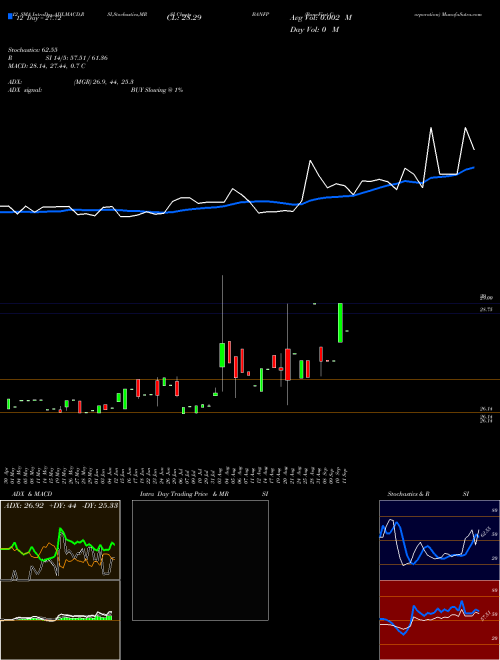Click the 28.75 price axis label
Screen dimensions: 500x660
486,309
